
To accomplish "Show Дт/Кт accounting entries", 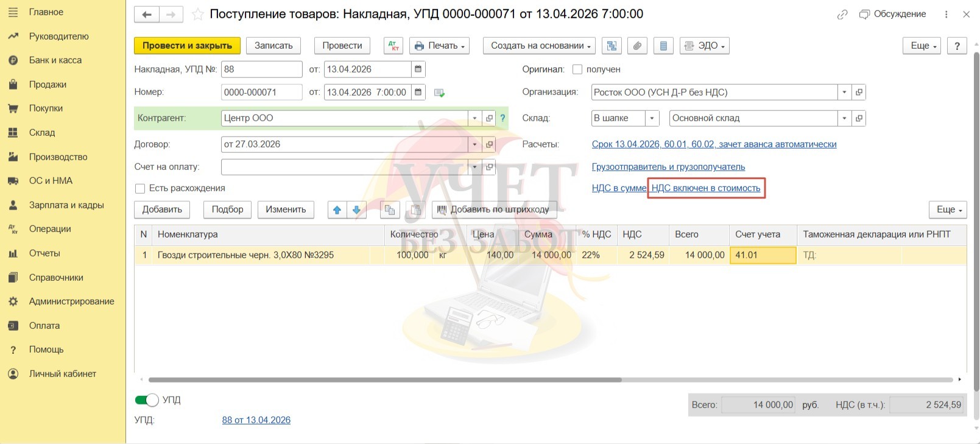I will click(393, 46).
